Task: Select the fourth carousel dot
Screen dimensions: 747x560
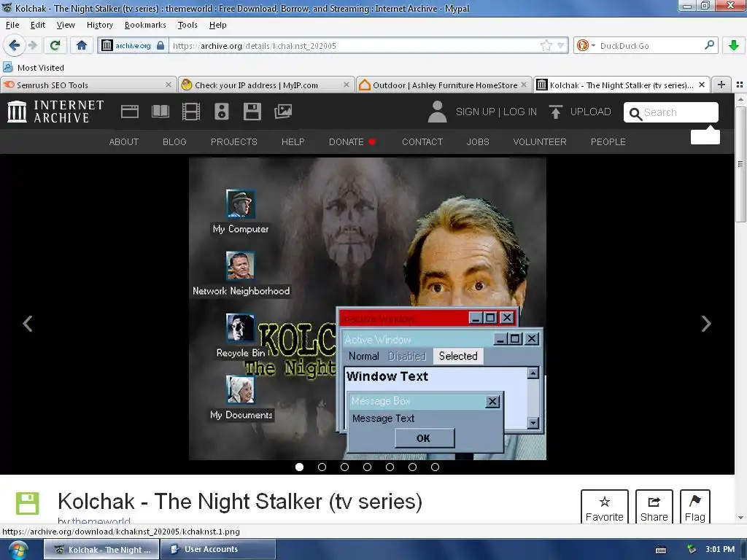Action: click(x=368, y=467)
